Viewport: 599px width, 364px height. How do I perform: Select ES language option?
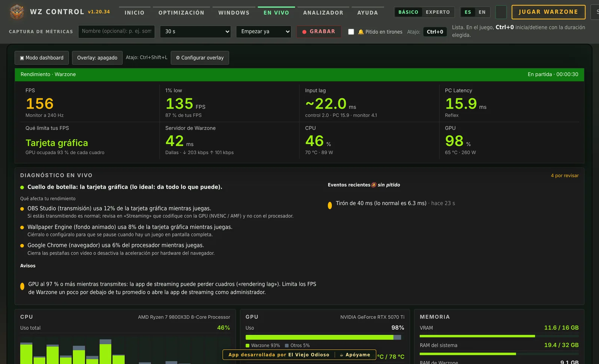[468, 12]
